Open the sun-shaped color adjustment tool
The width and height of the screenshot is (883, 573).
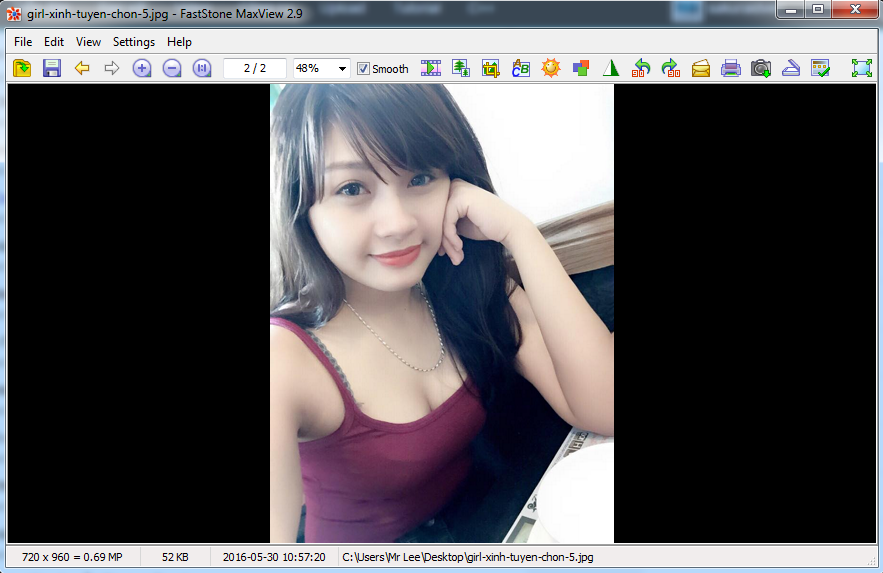(x=551, y=68)
